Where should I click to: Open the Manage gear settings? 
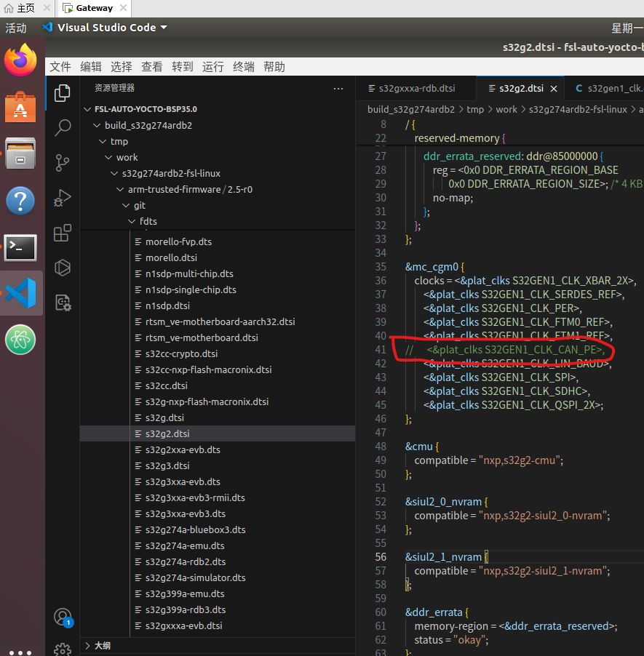(x=63, y=649)
